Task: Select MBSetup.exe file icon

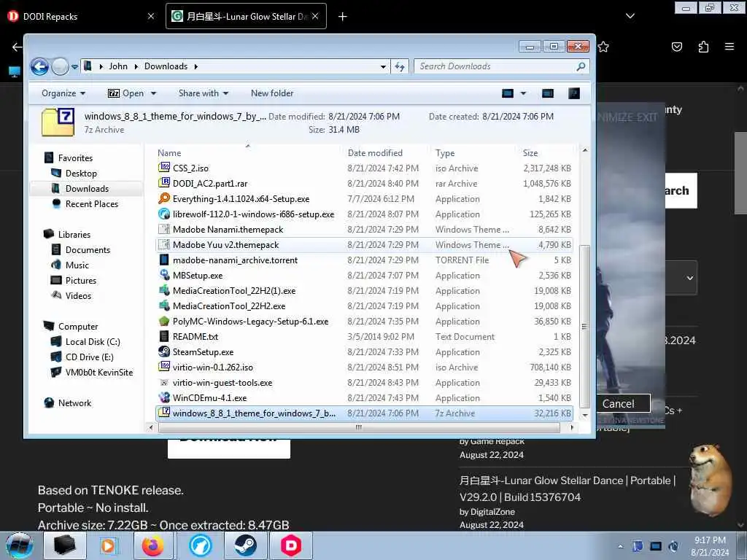Action: [x=164, y=275]
